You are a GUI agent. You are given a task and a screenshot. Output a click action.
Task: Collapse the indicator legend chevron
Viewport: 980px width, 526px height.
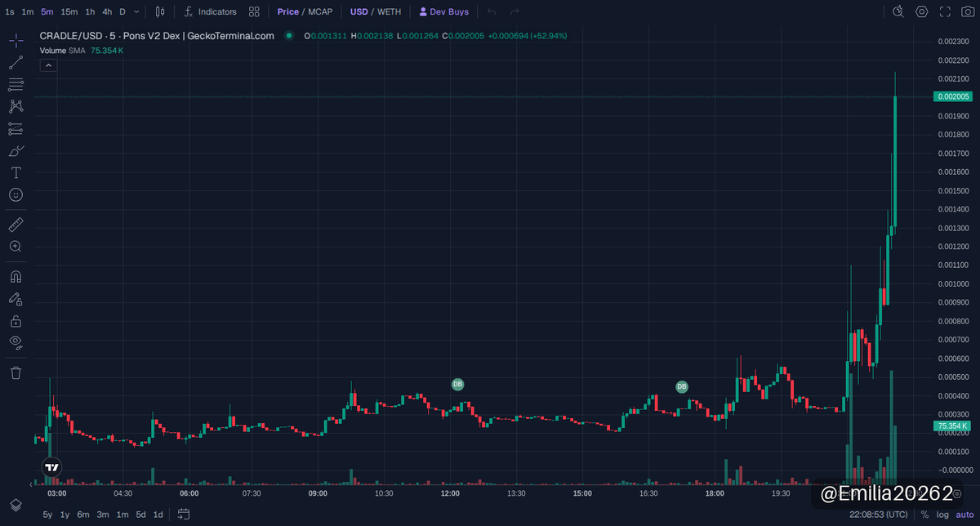pyautogui.click(x=48, y=65)
